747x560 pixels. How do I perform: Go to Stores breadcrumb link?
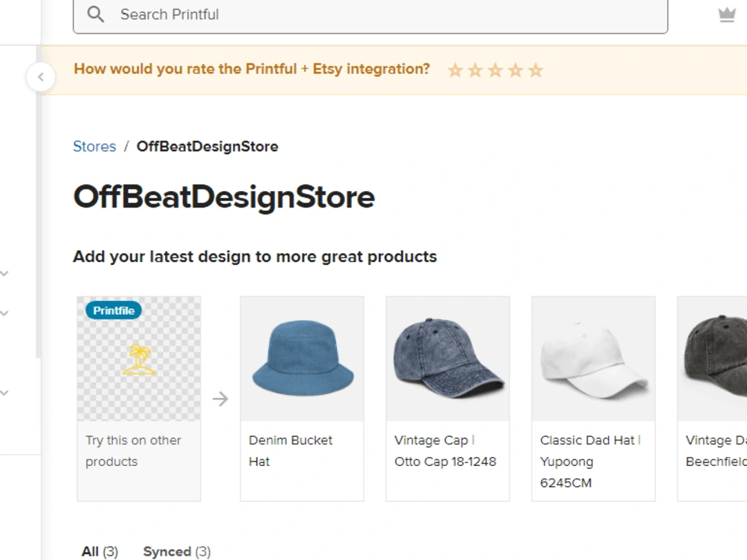coord(94,146)
